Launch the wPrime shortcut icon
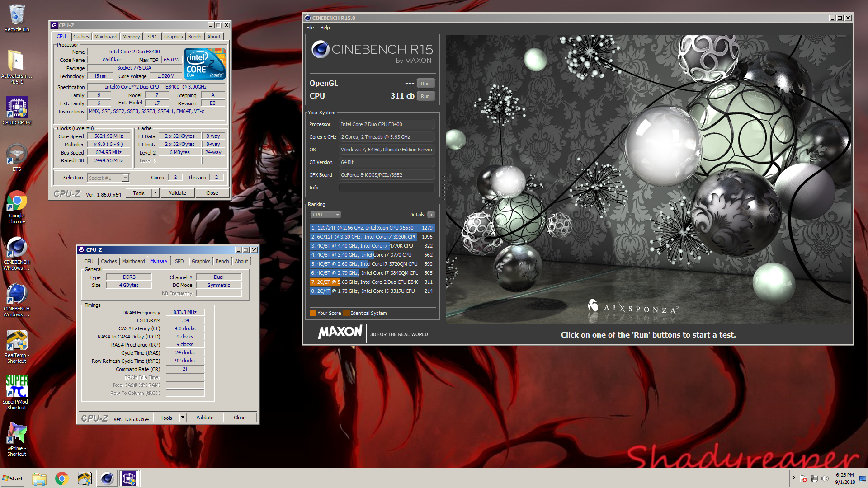This screenshot has height=488, width=868. click(17, 440)
